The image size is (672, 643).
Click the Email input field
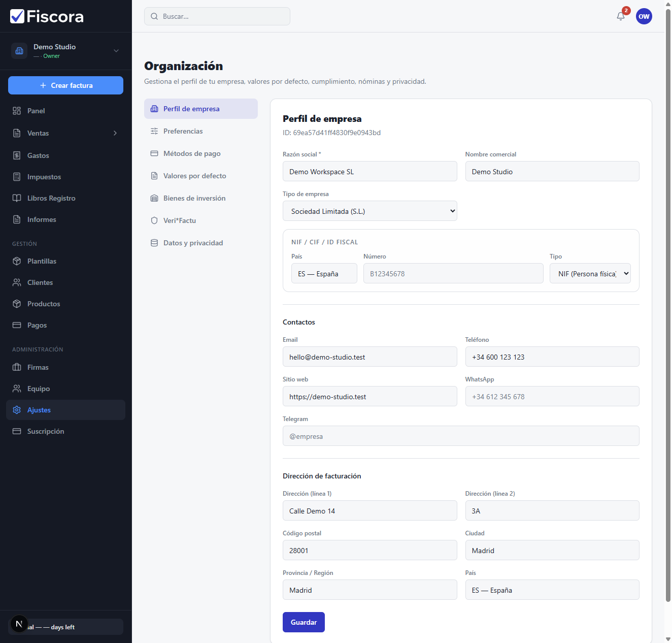click(369, 357)
